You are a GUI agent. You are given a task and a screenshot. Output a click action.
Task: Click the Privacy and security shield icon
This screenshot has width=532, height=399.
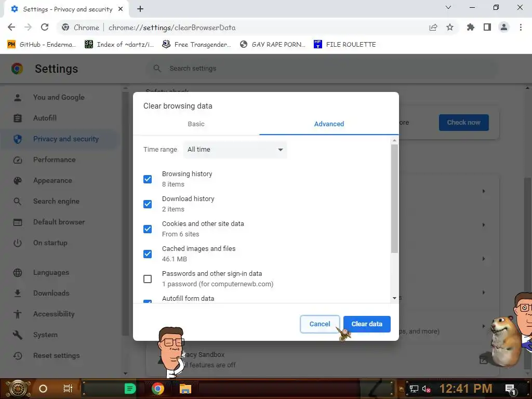(x=18, y=139)
